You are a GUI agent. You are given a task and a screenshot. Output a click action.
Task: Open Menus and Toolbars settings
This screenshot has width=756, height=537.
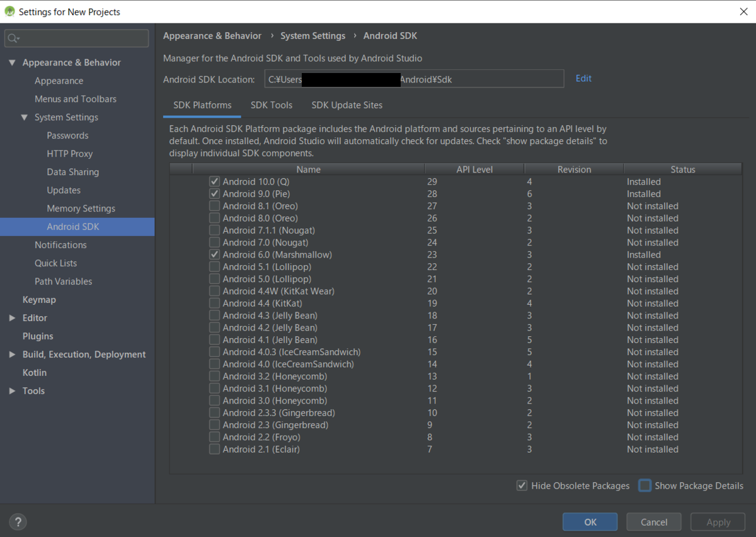pyautogui.click(x=76, y=99)
